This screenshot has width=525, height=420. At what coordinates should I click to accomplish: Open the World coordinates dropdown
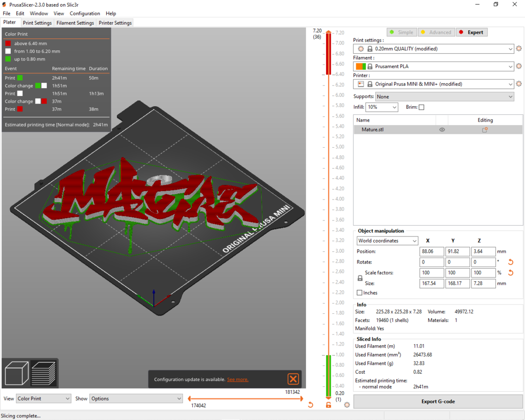388,241
